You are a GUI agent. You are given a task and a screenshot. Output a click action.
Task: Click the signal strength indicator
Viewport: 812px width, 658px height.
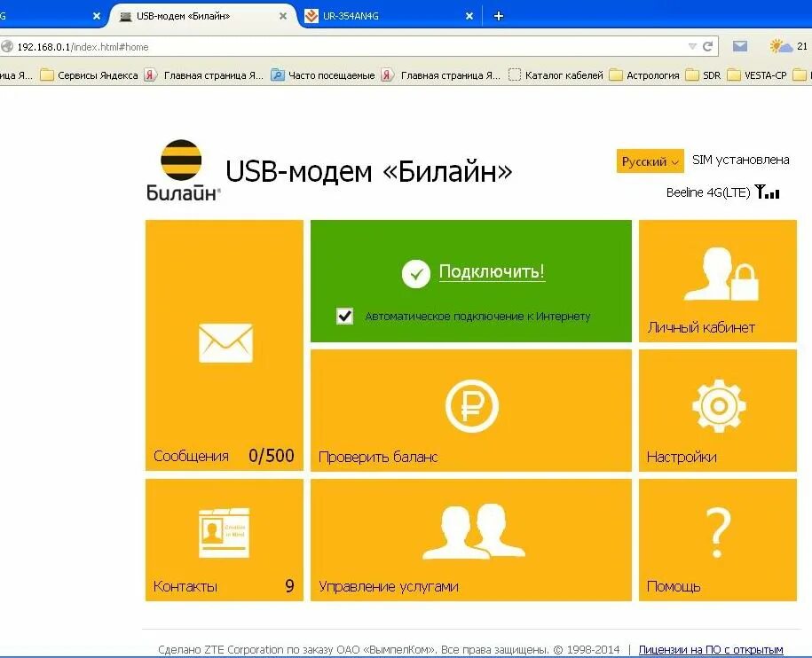click(x=768, y=192)
